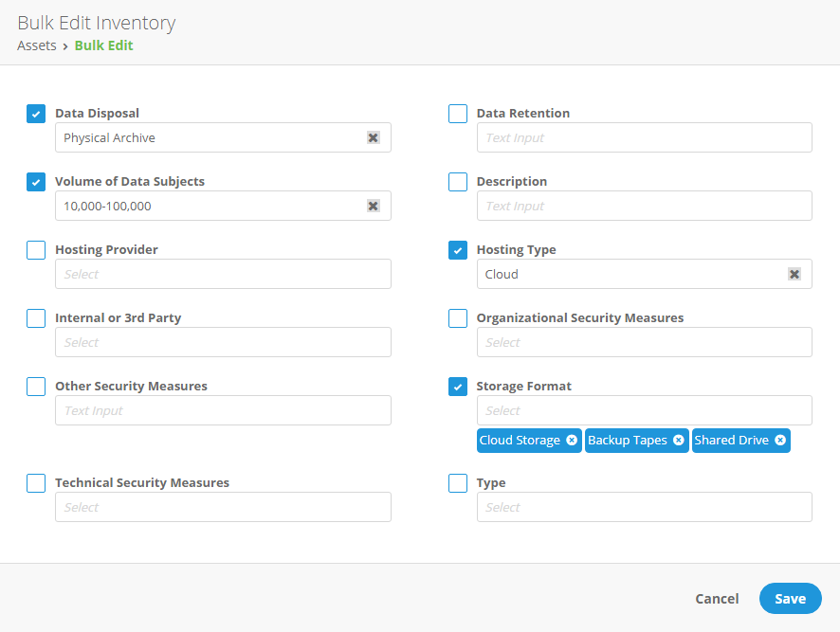
Task: Click Cancel to discard changes
Action: pyautogui.click(x=716, y=598)
